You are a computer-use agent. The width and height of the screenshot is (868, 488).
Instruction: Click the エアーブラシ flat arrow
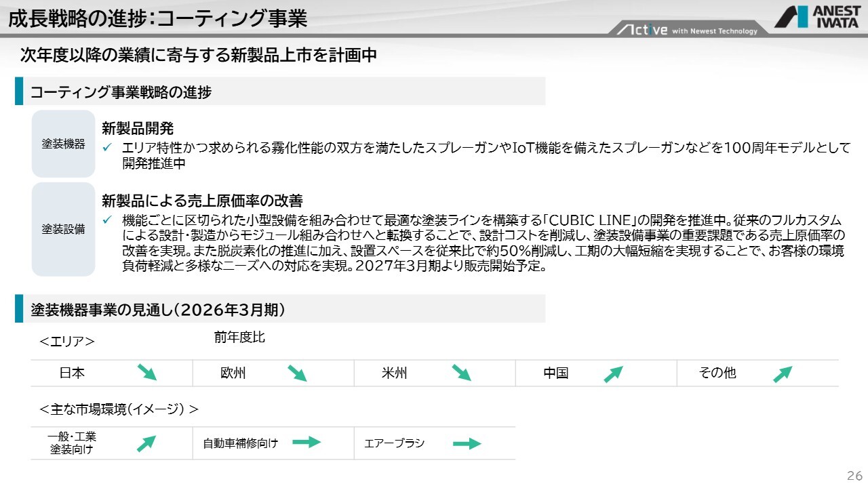tap(467, 444)
